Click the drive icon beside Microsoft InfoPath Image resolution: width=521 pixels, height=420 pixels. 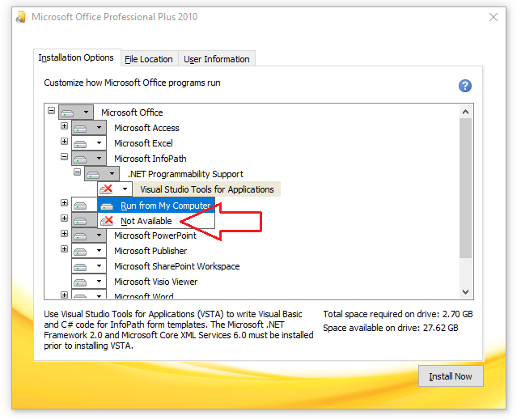coord(80,159)
